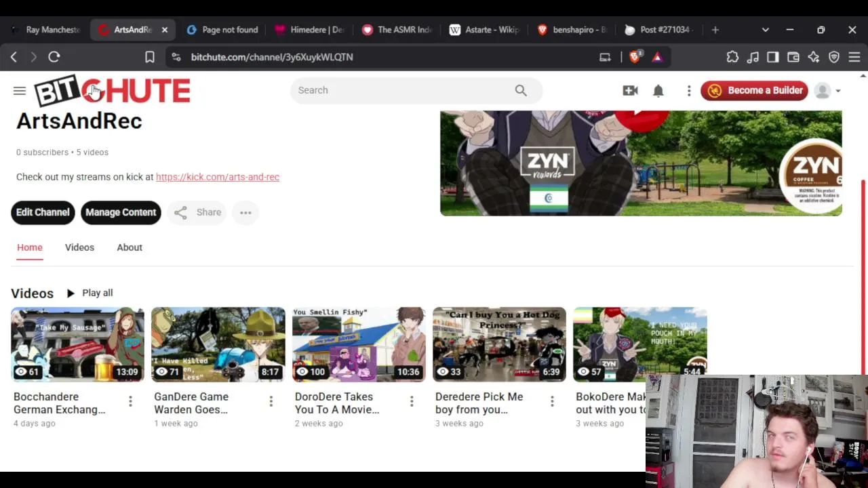Switch to The ASMR Index browser tab
Viewport: 868px width, 488px height.
(x=399, y=30)
